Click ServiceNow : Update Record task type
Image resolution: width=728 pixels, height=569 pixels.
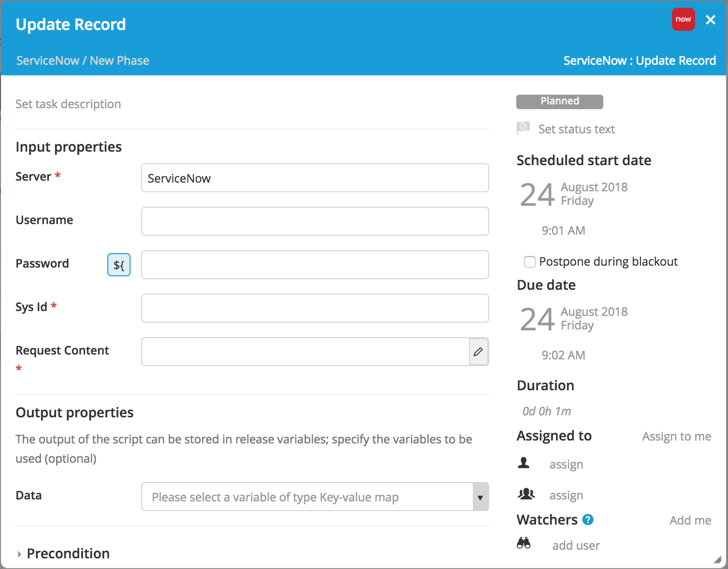coord(640,60)
